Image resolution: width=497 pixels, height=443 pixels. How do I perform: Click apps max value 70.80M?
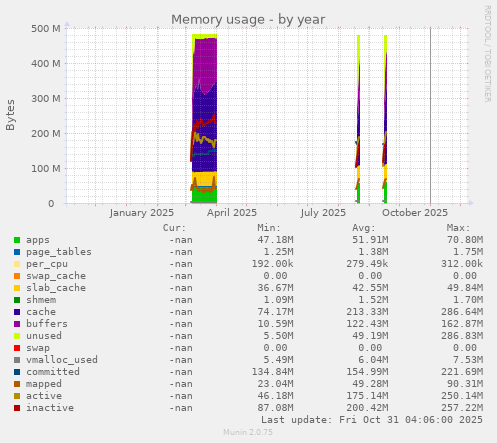coord(465,240)
